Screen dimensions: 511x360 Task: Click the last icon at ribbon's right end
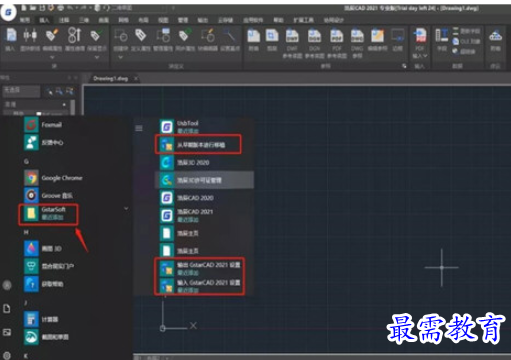coord(495,35)
